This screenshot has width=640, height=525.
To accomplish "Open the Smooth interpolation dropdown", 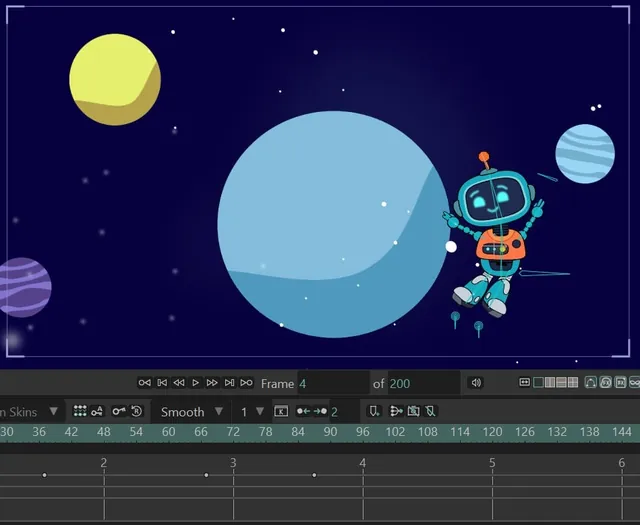I will click(192, 412).
